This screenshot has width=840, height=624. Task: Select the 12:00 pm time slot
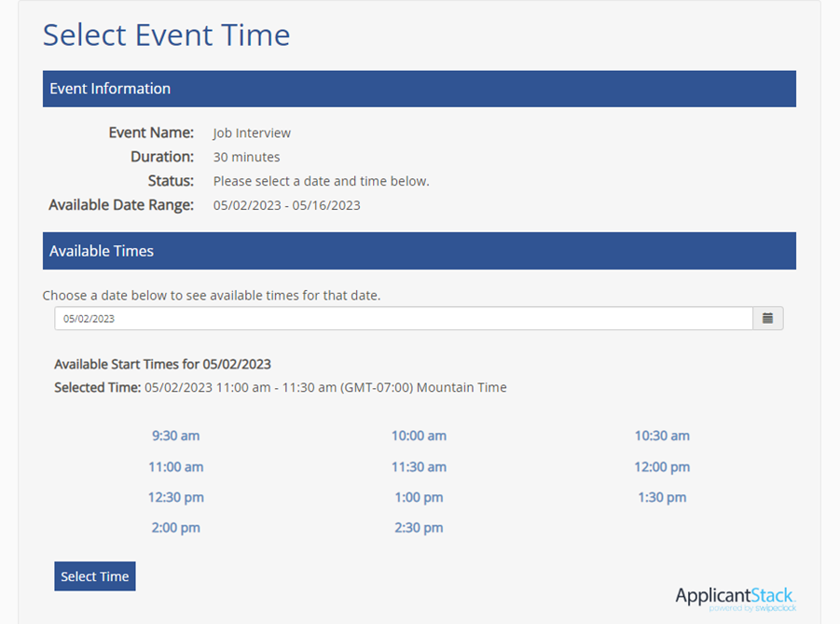click(x=662, y=466)
